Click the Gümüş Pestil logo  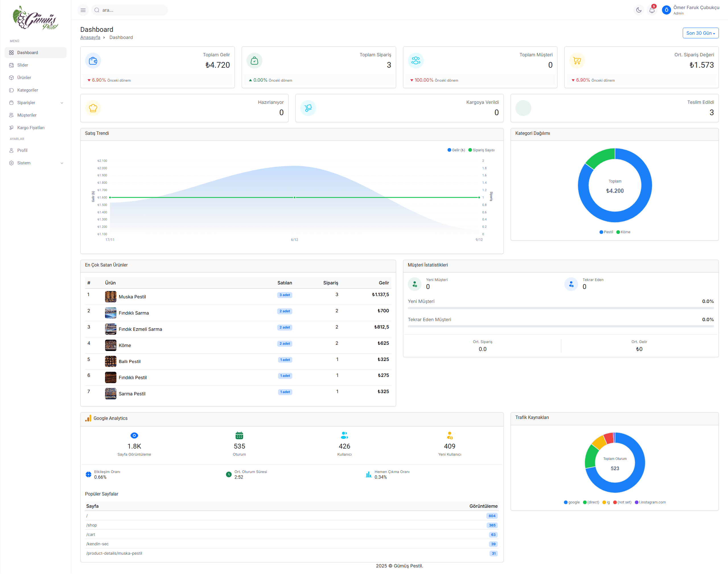(x=35, y=18)
